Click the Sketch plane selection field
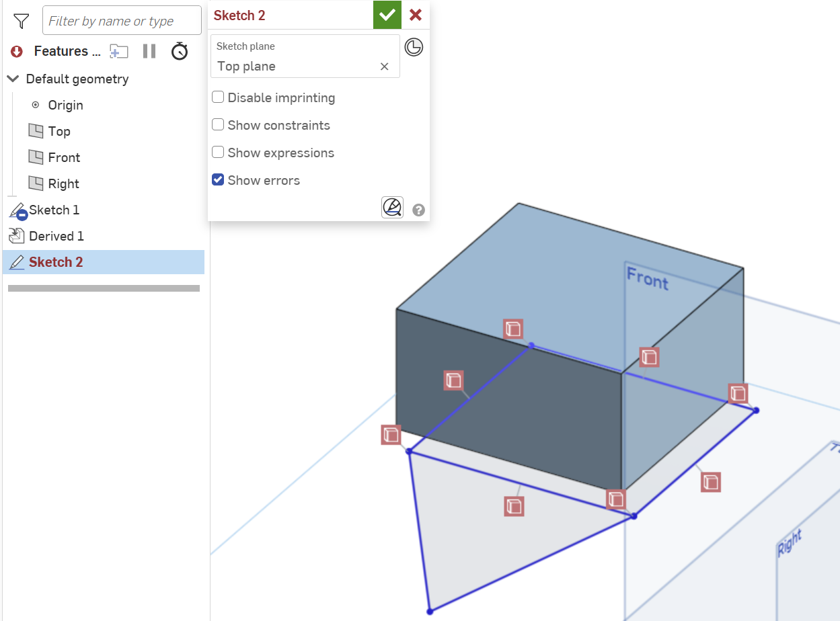Screen dimensions: 840x621 [305, 56]
